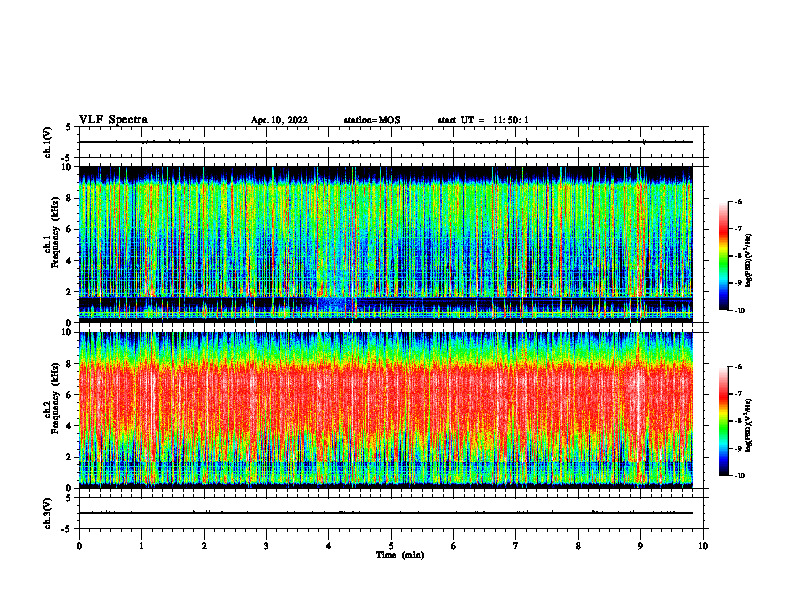
Task: Click the "station=MOS" header label
Action: (372, 120)
